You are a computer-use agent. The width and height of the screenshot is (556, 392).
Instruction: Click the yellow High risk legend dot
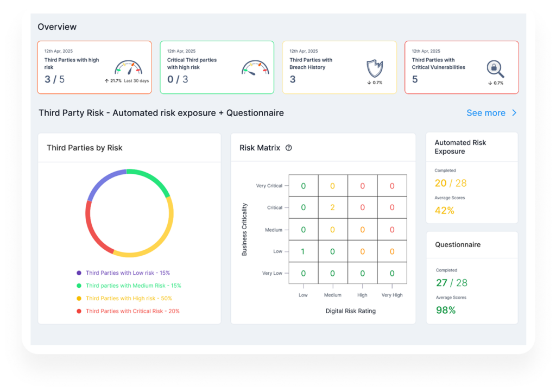click(79, 299)
